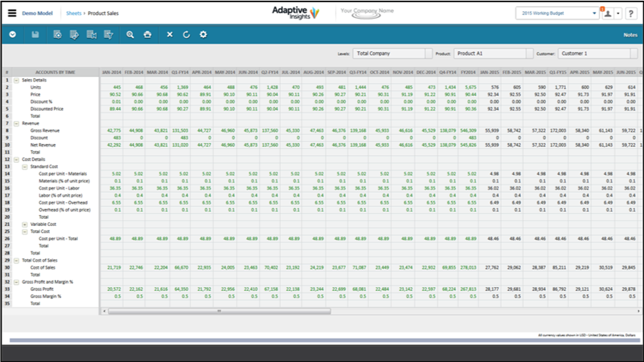Click the sheet-with-diamond-arrow toolbar icon
The width and height of the screenshot is (644, 362).
[74, 34]
